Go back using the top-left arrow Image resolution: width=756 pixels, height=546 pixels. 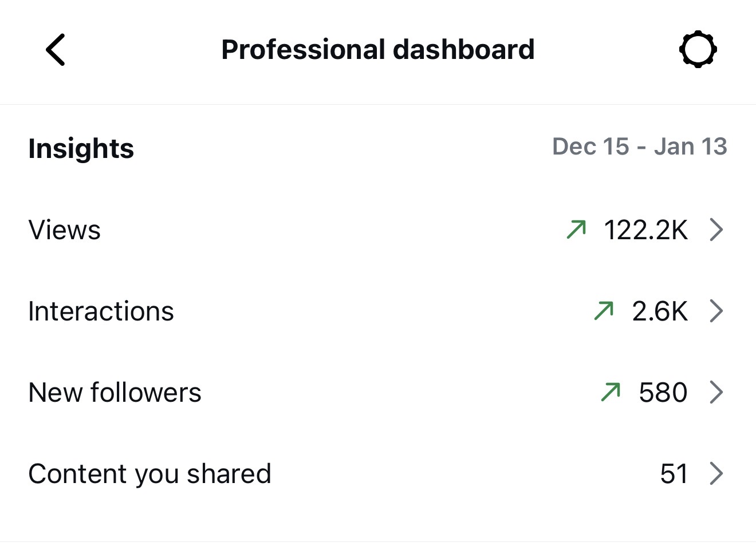coord(56,50)
